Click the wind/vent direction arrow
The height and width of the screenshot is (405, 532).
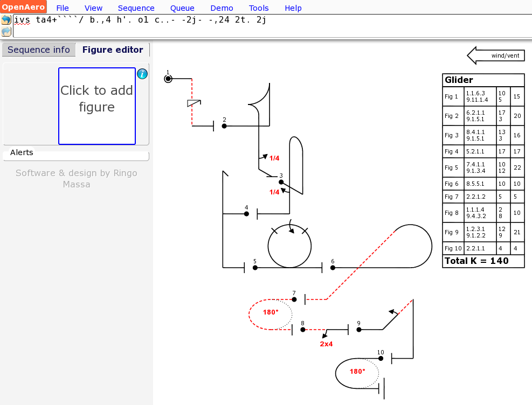pyautogui.click(x=496, y=55)
